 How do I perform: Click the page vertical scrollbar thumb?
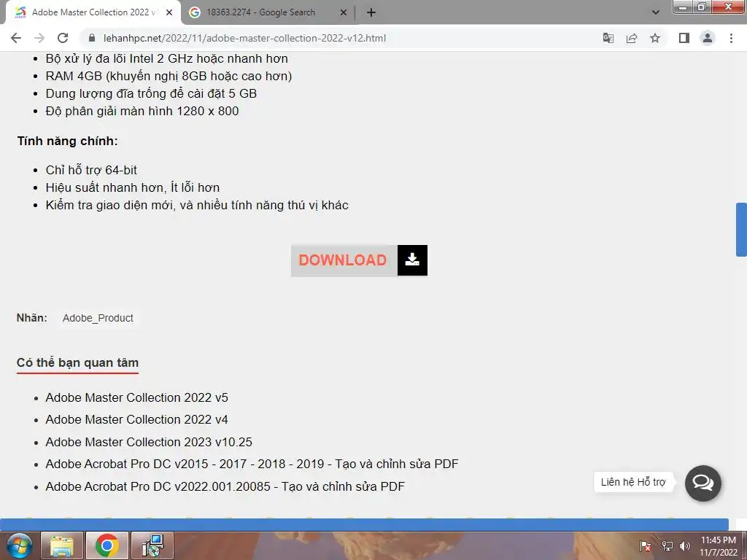point(741,230)
